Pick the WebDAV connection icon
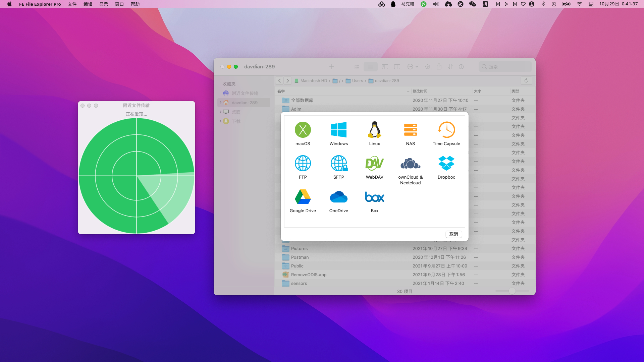The width and height of the screenshot is (644, 362). [374, 164]
